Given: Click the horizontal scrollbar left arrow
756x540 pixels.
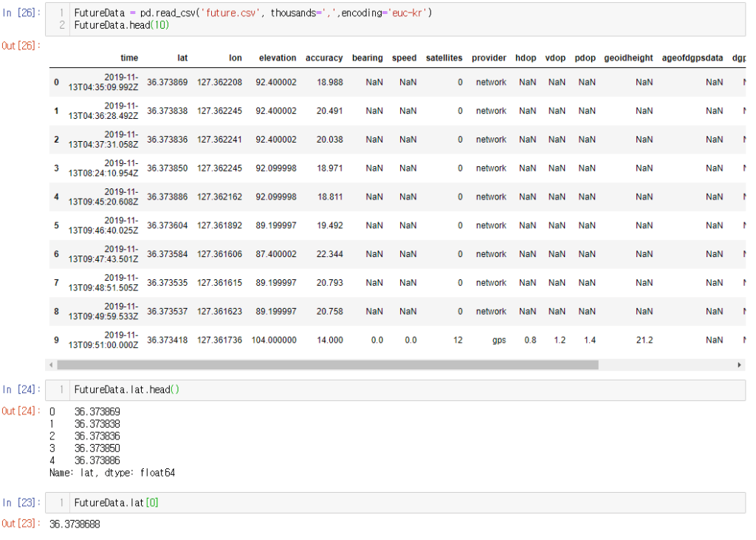Looking at the screenshot, I should tap(51, 365).
